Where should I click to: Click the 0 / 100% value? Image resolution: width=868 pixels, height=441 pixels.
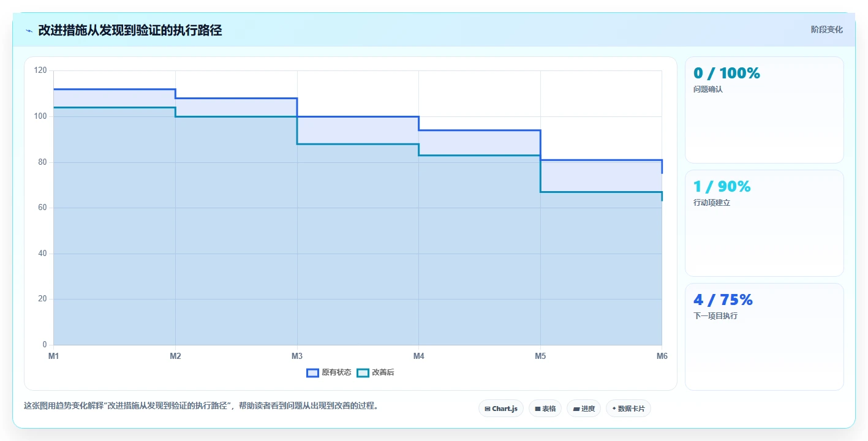click(726, 73)
